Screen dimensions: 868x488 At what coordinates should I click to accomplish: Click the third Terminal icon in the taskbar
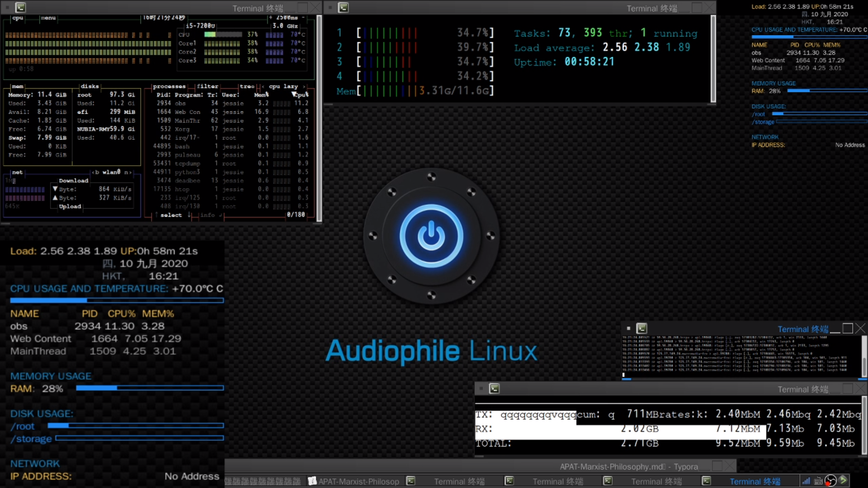[x=608, y=481]
